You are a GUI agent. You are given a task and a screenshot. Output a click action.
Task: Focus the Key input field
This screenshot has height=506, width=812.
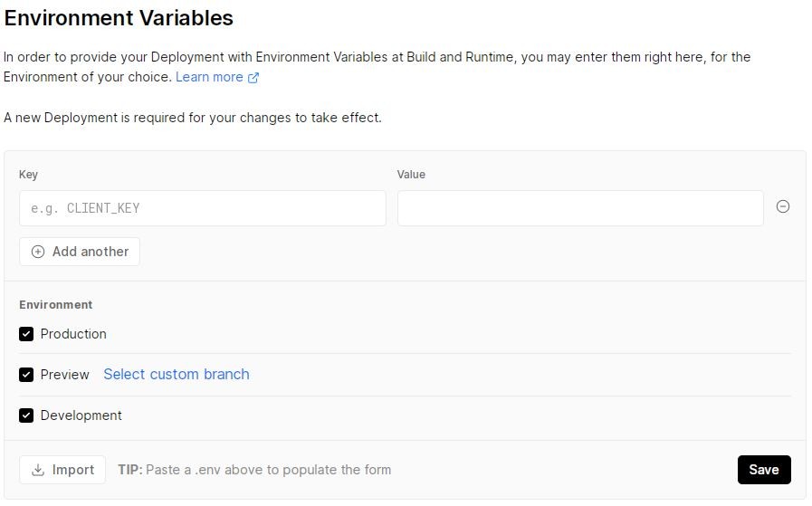pyautogui.click(x=202, y=208)
